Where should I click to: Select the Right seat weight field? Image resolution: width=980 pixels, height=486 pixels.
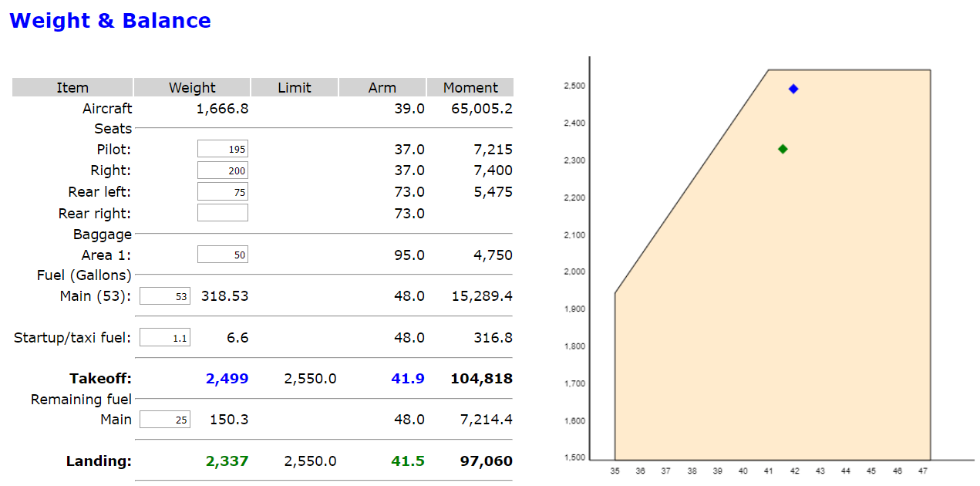[222, 170]
